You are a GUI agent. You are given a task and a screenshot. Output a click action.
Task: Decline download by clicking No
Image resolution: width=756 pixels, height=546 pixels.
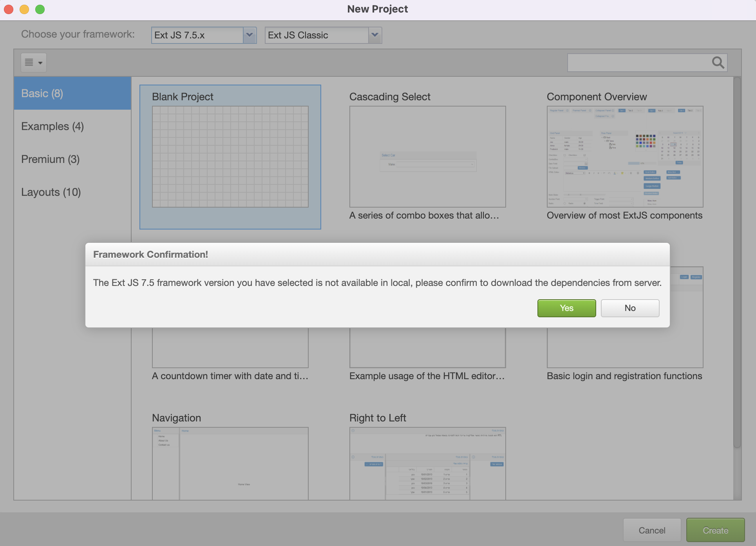point(630,308)
